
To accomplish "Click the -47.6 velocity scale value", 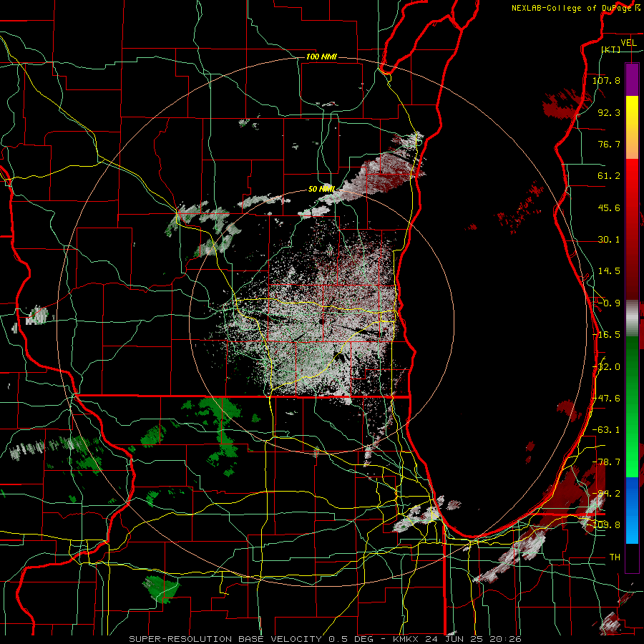I will [606, 399].
